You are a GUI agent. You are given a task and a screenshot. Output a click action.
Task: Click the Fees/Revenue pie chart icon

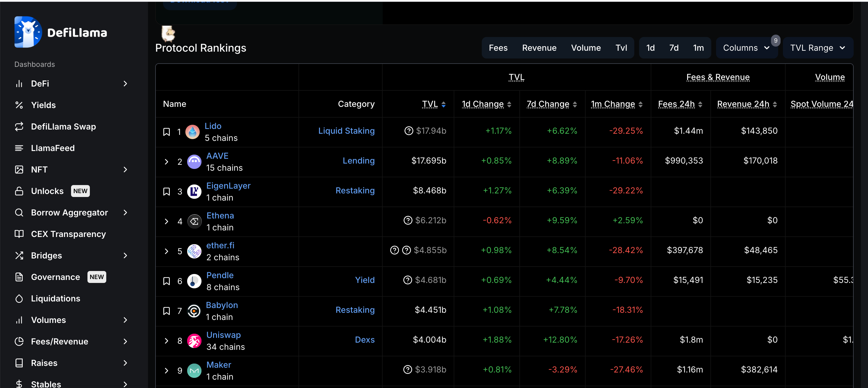pyautogui.click(x=19, y=341)
